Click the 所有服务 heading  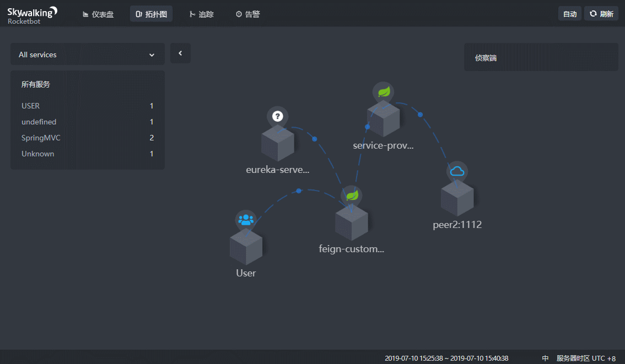click(36, 84)
